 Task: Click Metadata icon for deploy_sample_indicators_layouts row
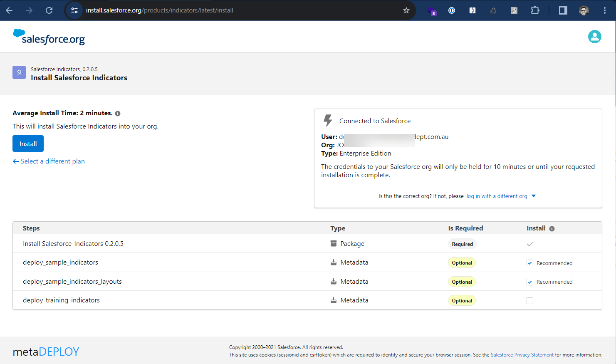point(334,282)
